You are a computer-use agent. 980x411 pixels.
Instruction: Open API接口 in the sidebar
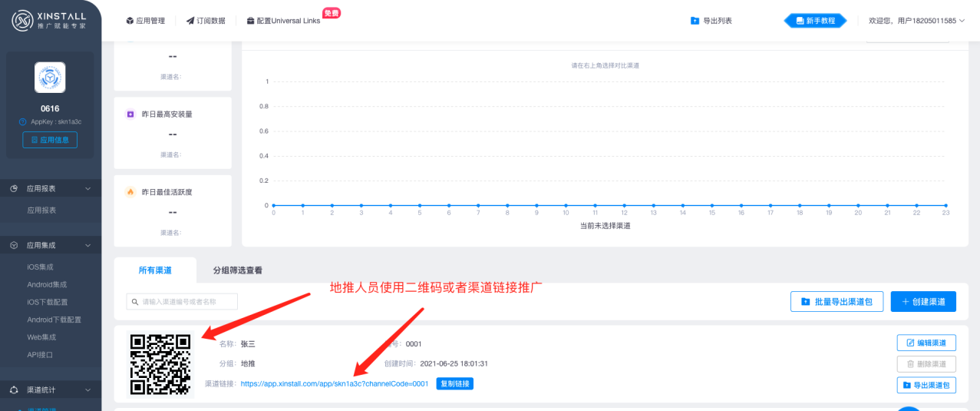40,355
